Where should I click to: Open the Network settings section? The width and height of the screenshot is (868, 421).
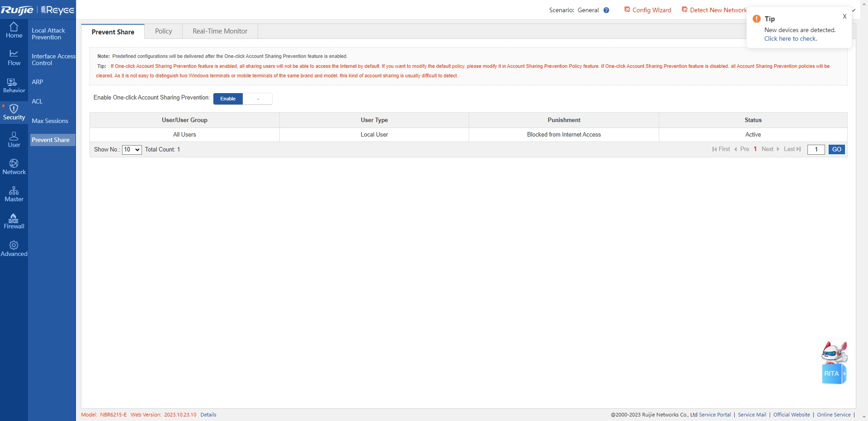click(14, 167)
